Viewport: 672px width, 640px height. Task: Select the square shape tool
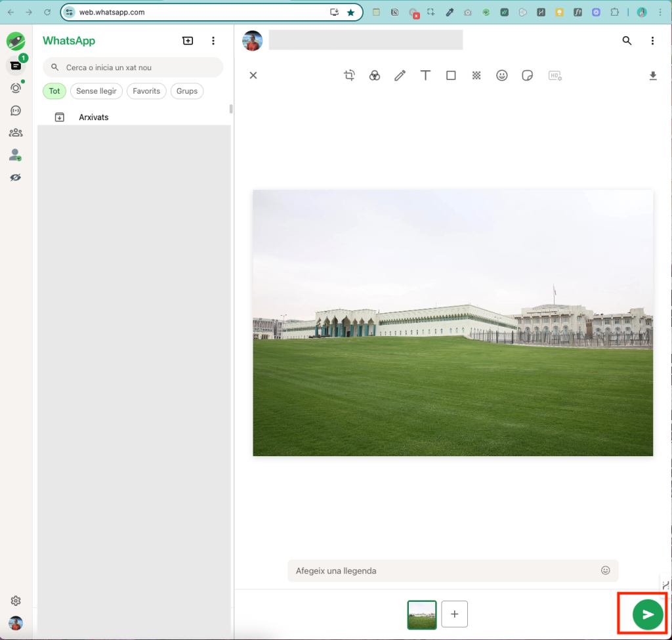click(x=451, y=75)
